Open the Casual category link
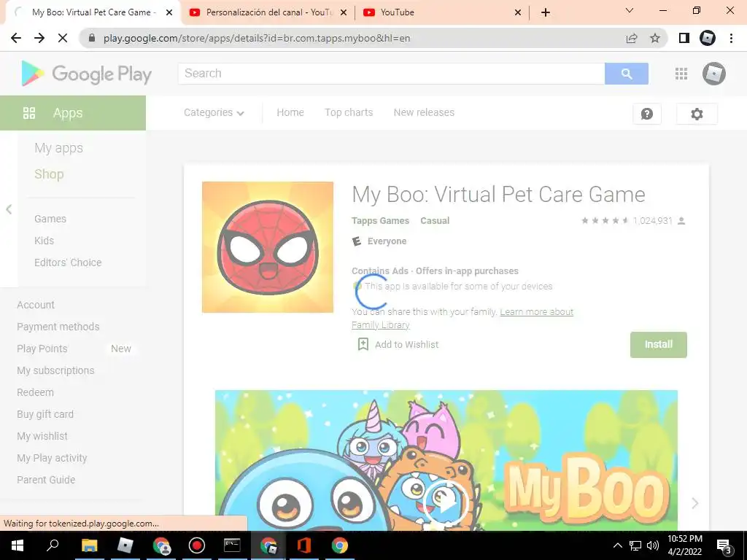Viewport: 747px width, 560px height. 435,220
